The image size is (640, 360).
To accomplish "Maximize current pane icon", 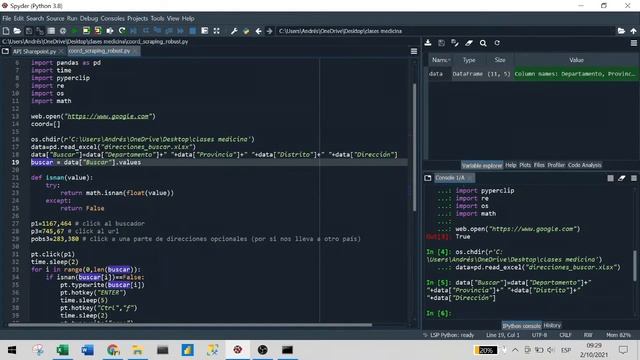I will (216, 31).
